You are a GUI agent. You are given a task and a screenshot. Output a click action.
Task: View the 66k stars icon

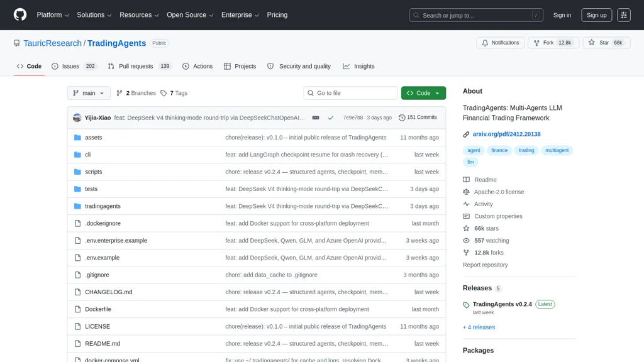(x=466, y=228)
